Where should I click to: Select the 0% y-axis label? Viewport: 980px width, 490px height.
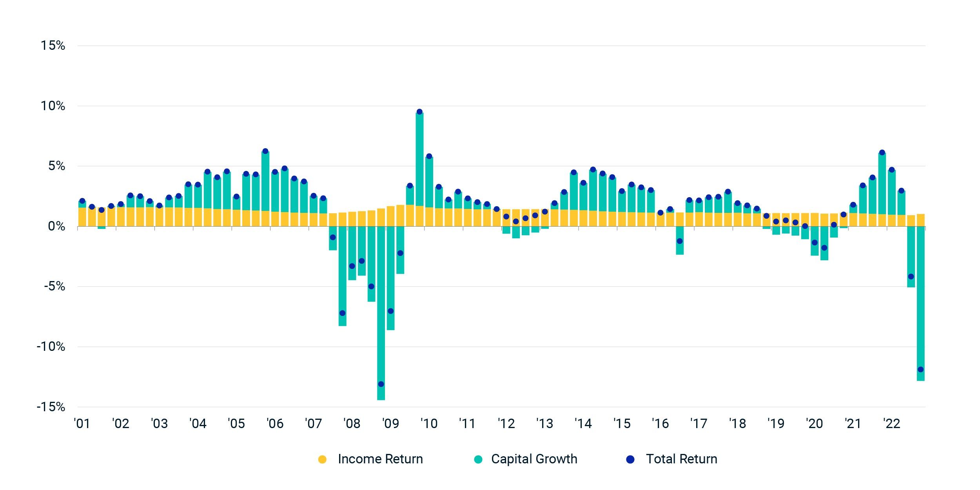[56, 226]
